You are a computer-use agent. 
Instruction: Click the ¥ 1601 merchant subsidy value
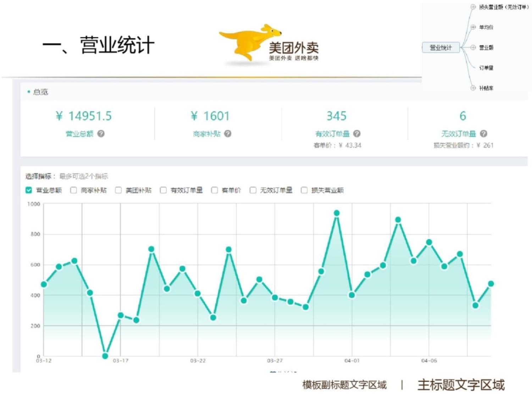210,116
